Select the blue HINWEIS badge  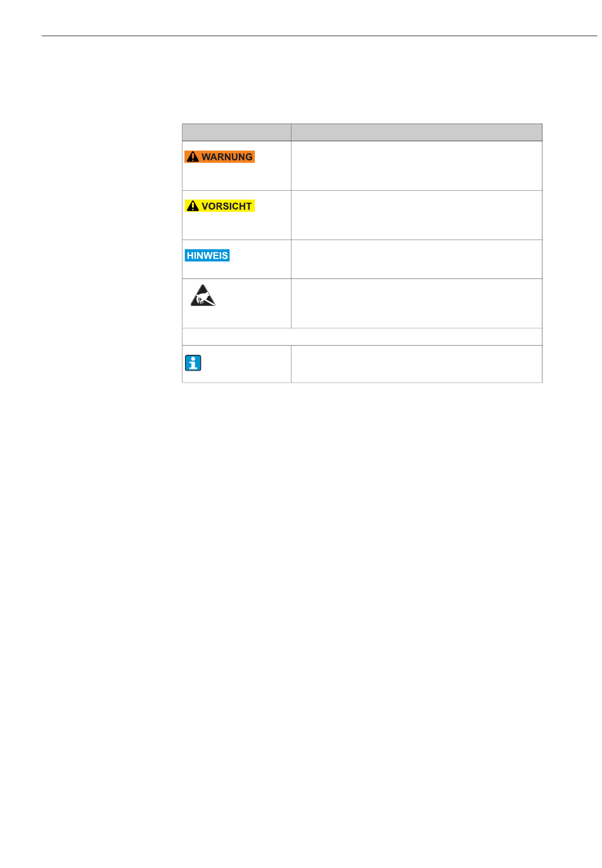pos(207,255)
